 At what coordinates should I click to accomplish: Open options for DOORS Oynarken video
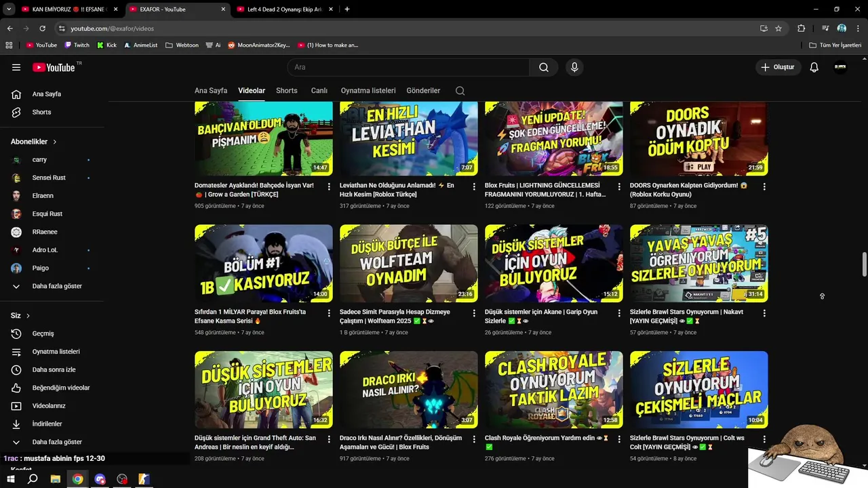764,186
